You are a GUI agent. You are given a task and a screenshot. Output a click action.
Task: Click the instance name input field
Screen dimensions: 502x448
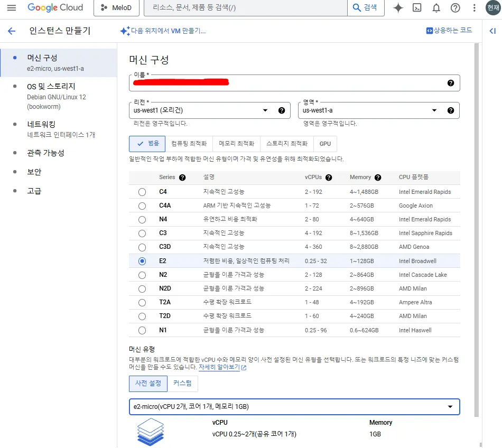294,83
